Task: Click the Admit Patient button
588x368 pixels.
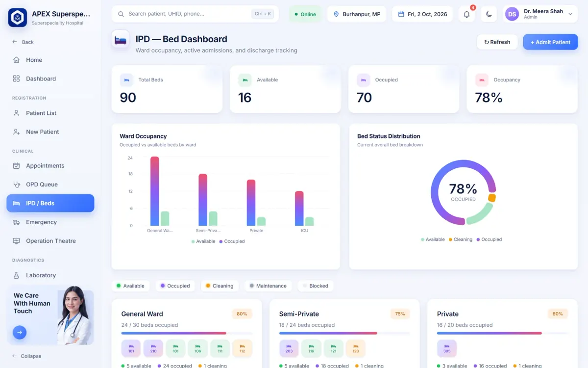Action: (550, 42)
